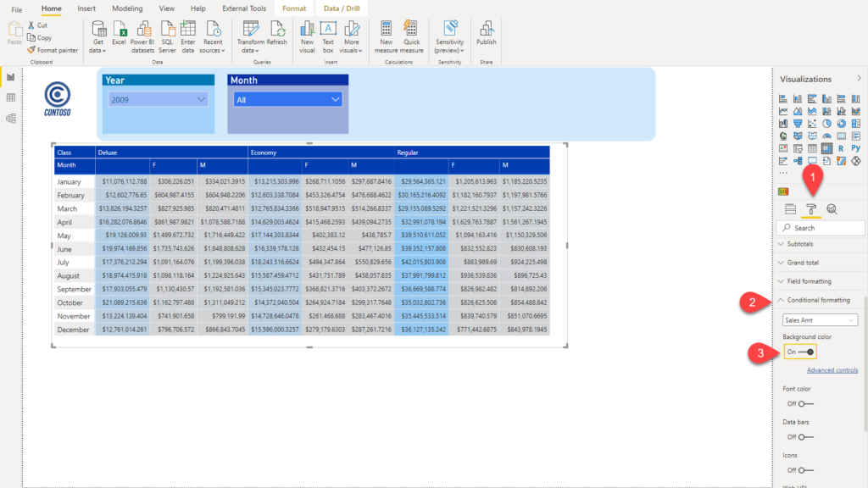
Task: Insert a Text box
Action: tap(328, 37)
